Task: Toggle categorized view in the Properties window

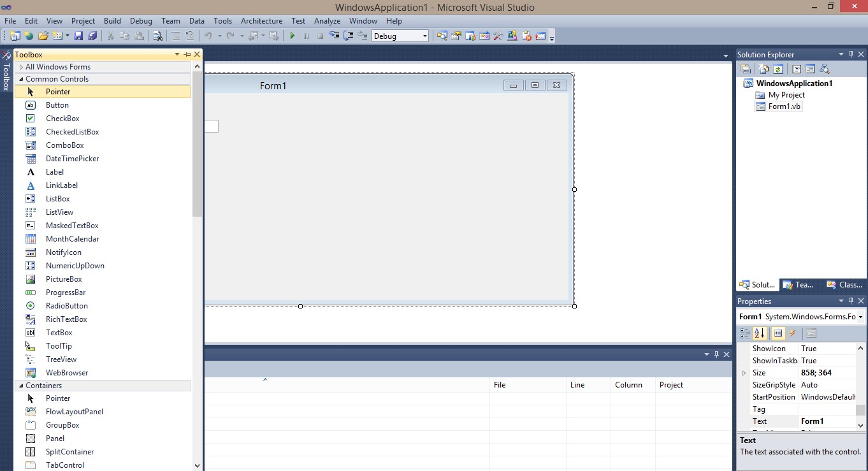Action: (x=744, y=333)
